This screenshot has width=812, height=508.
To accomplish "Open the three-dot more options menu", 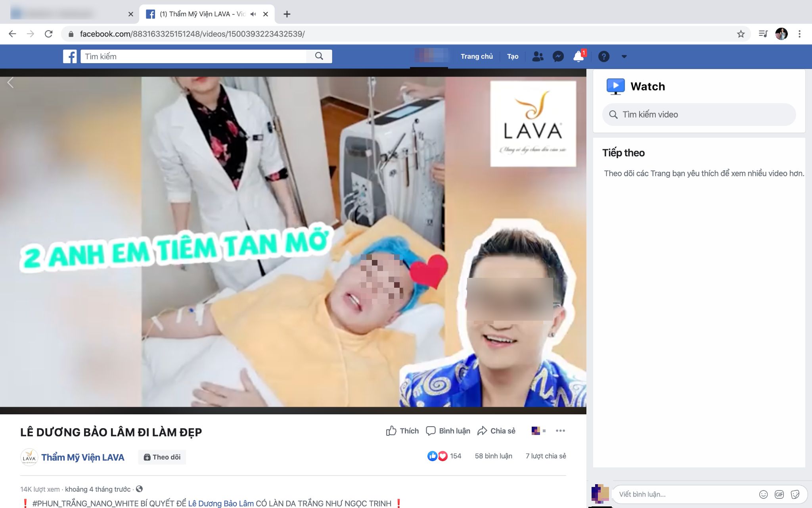I will click(560, 431).
